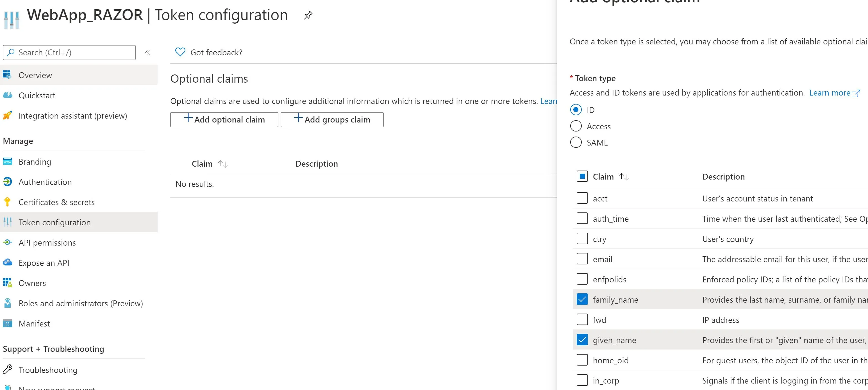Open the Quickstart cloud icon
Screen dimensions: 868x390
coord(7,96)
